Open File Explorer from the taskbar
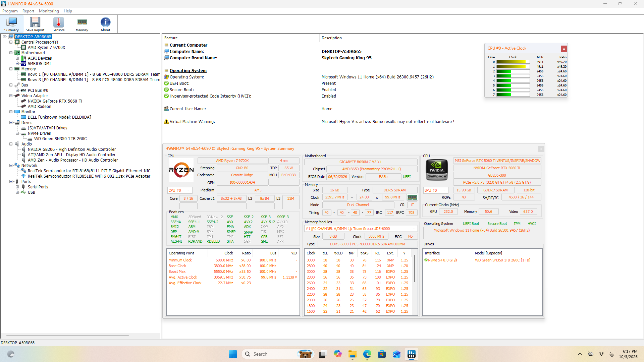Screen dimensions: 644x362 [x=352, y=354]
